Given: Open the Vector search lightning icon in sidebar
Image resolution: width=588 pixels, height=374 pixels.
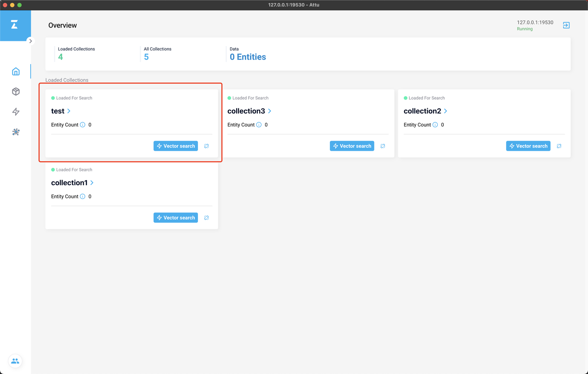Looking at the screenshot, I should (x=16, y=112).
